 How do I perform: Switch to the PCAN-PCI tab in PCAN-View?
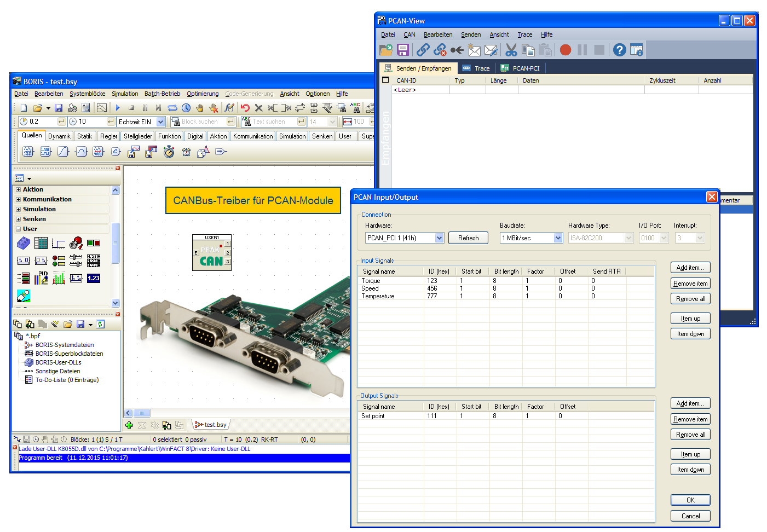[x=520, y=68]
